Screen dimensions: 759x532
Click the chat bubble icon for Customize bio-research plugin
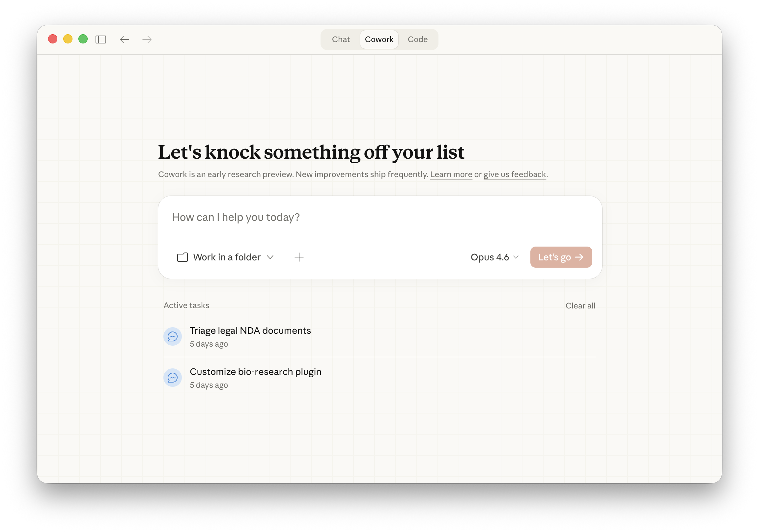tap(173, 377)
